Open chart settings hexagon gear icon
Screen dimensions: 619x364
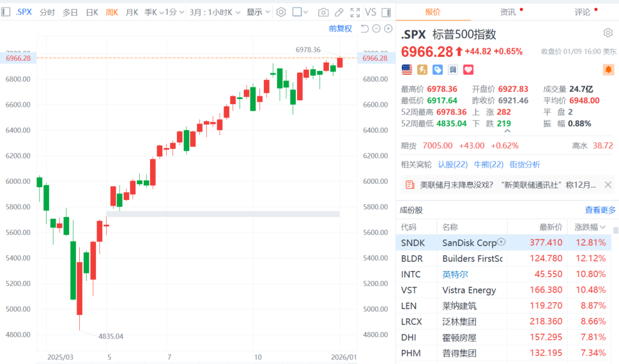(x=281, y=12)
